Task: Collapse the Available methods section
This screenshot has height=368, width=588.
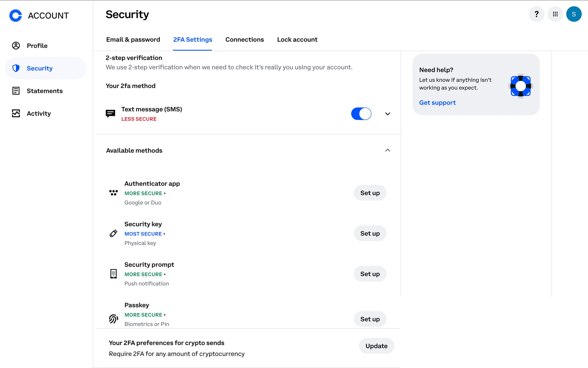Action: click(x=387, y=150)
